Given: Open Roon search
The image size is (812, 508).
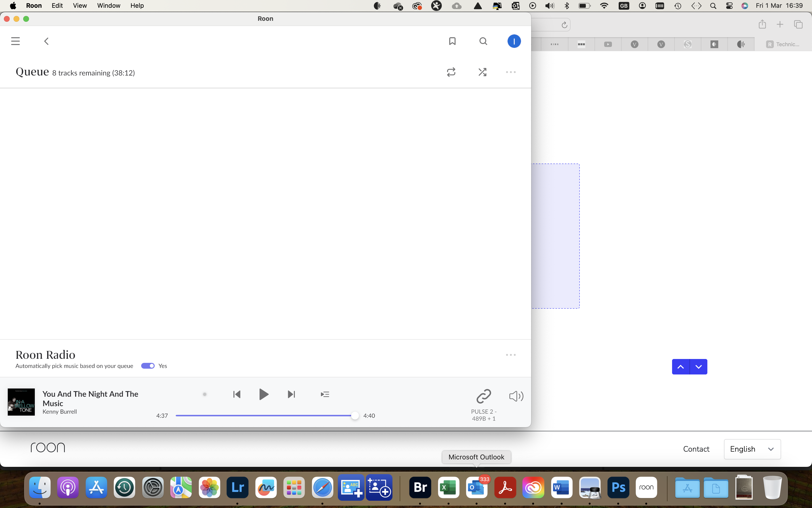Looking at the screenshot, I should tap(483, 41).
